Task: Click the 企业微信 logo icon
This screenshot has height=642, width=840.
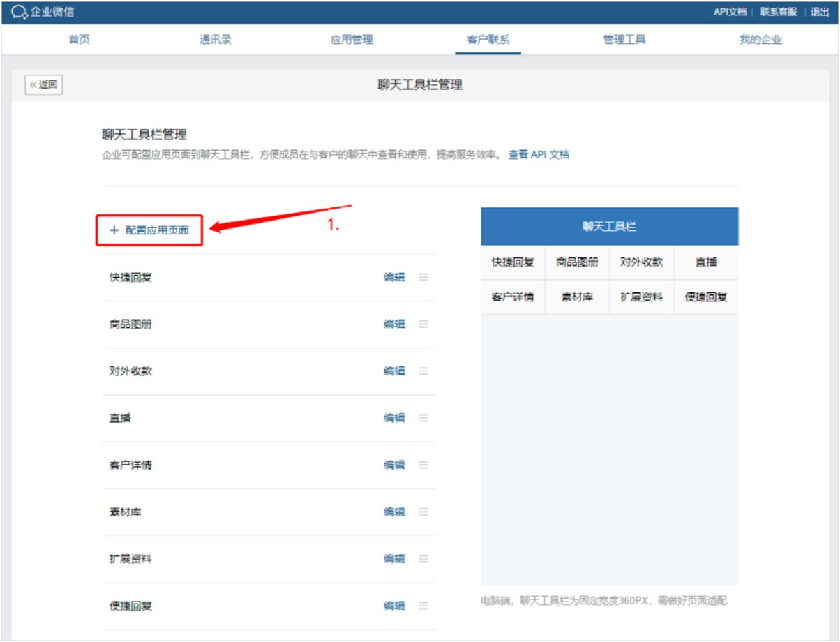Action: [x=20, y=12]
